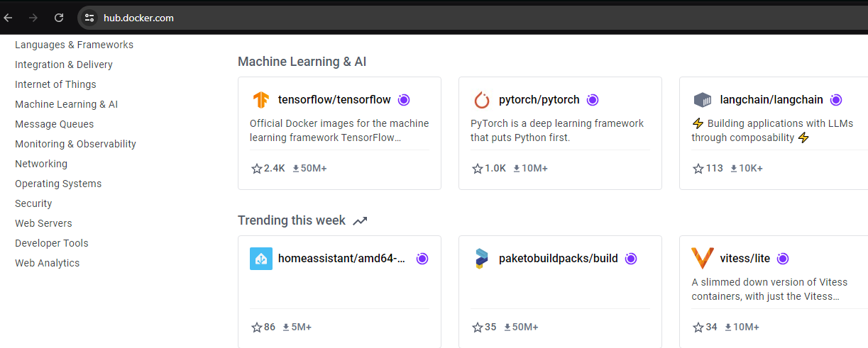
Task: Click the site information icon in address bar
Action: coord(89,18)
